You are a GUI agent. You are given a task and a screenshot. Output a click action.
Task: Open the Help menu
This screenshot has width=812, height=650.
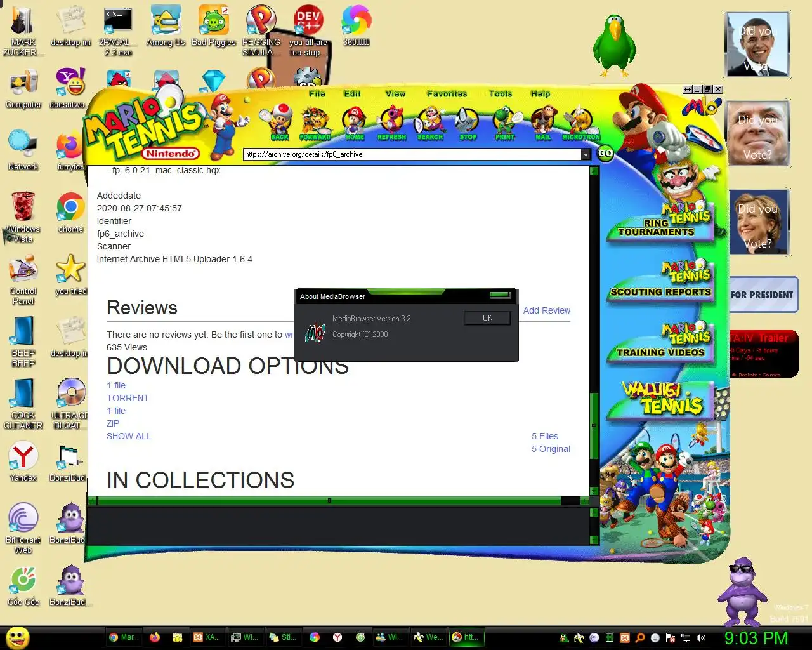coord(540,93)
